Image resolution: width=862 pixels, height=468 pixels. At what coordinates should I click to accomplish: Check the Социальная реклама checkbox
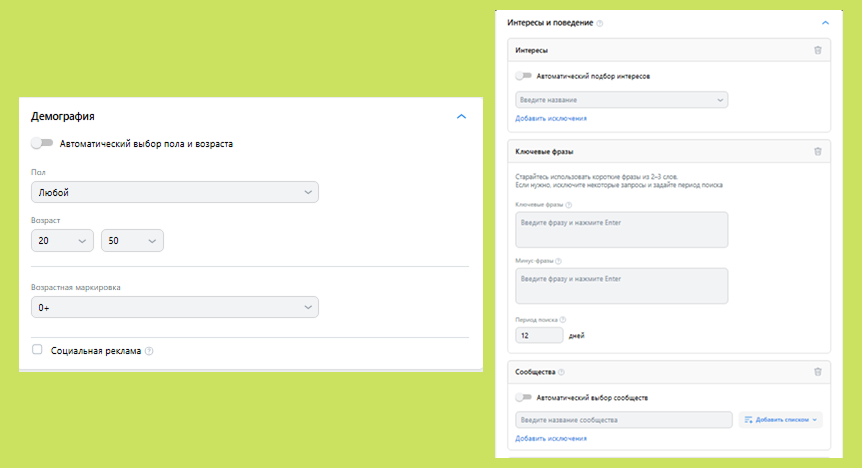(x=37, y=350)
